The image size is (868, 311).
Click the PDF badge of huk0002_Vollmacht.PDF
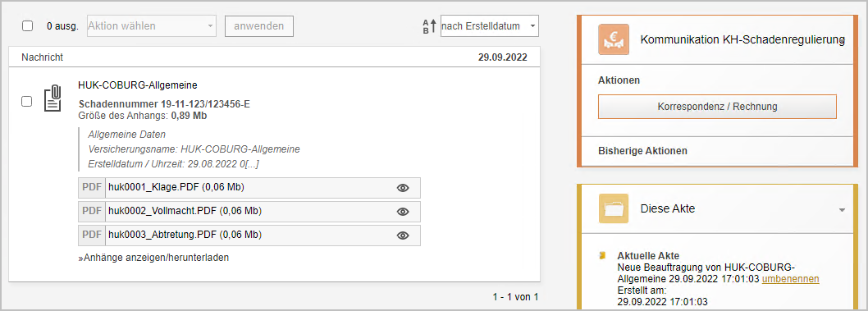pos(92,212)
